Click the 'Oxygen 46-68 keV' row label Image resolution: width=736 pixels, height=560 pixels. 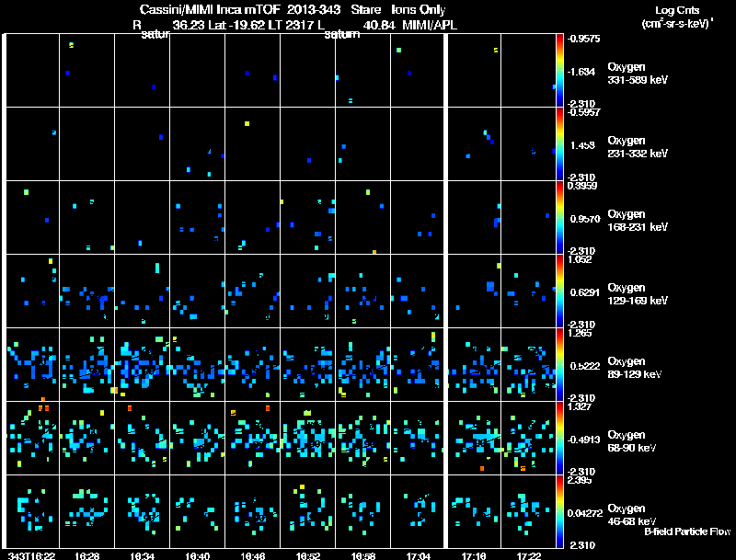point(632,515)
